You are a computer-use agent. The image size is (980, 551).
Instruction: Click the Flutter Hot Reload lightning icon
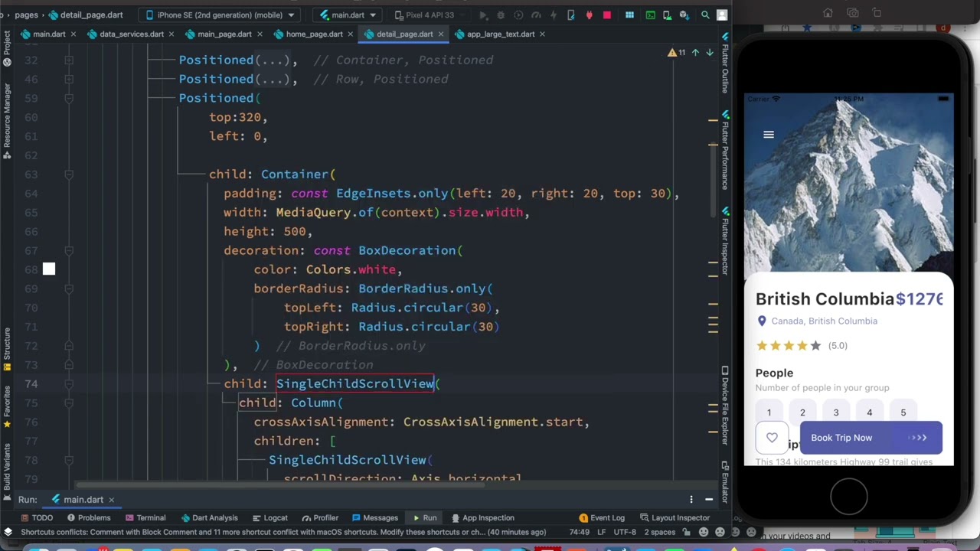point(554,15)
